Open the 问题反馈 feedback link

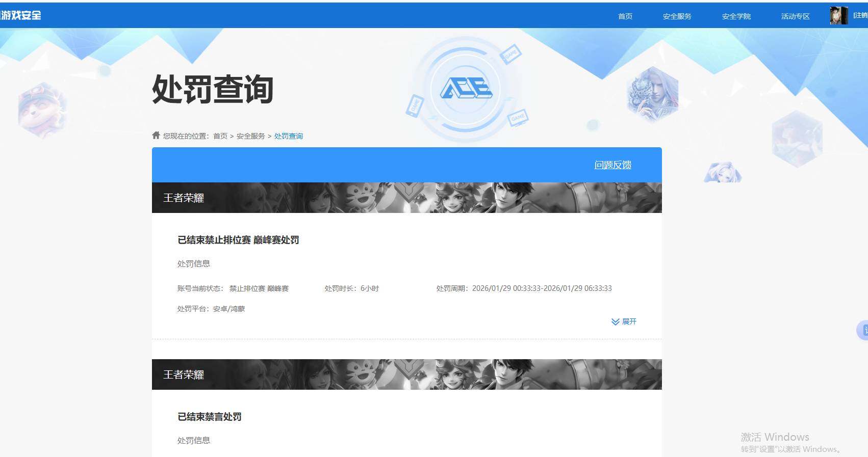[613, 165]
